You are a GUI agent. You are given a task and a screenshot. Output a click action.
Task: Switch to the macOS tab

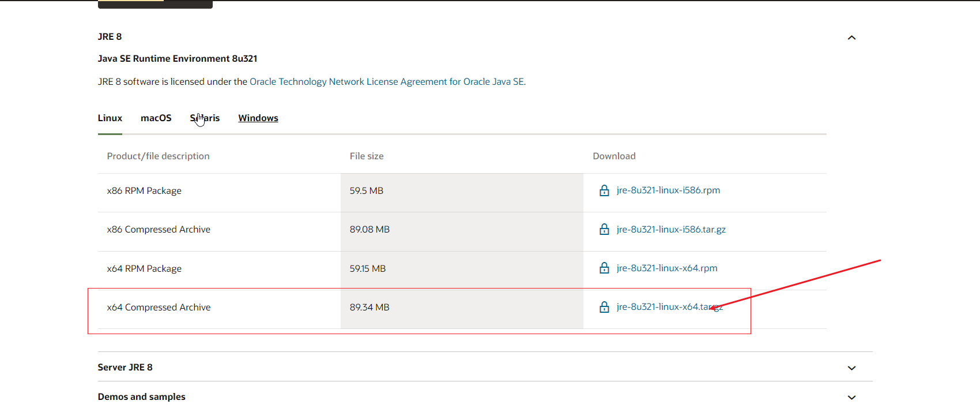pyautogui.click(x=156, y=118)
